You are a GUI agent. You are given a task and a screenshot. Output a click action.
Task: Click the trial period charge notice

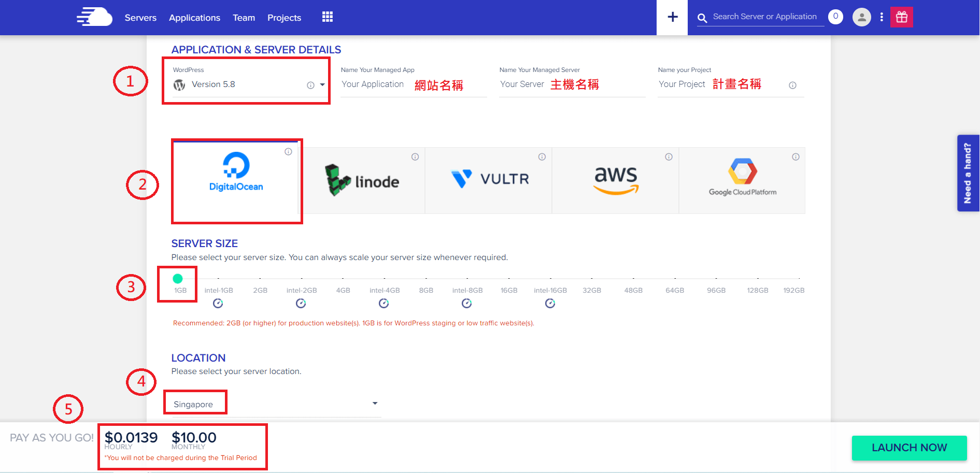pyautogui.click(x=181, y=457)
